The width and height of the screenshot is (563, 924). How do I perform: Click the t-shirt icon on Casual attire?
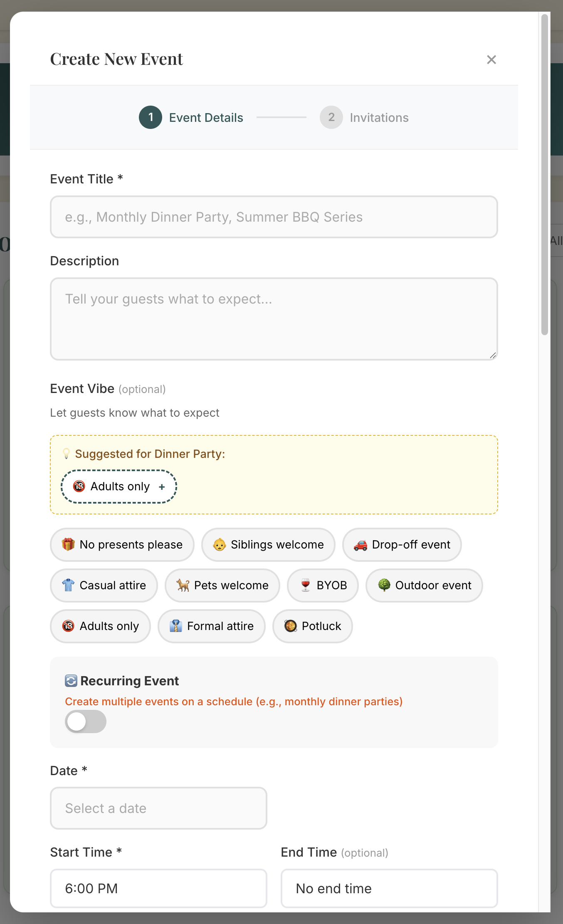click(x=68, y=585)
